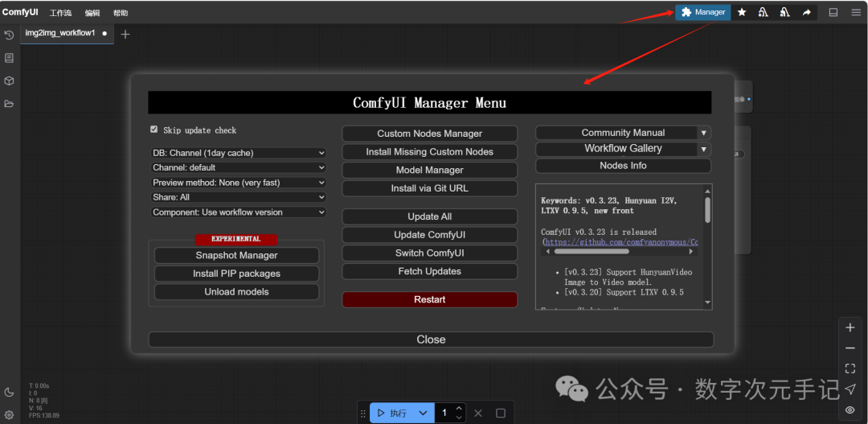Open the 工作流 menu
The image size is (868, 424).
tap(60, 13)
